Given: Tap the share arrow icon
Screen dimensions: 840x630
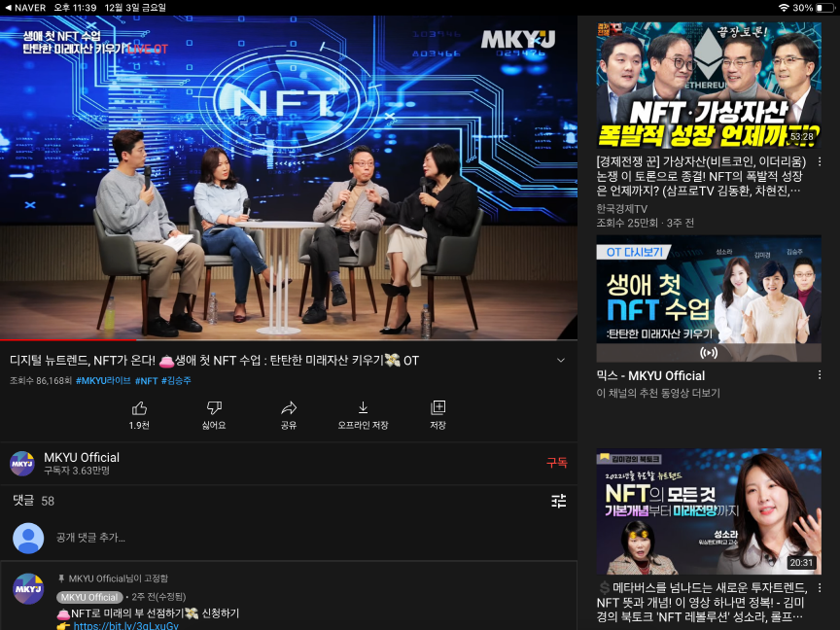Looking at the screenshot, I should pyautogui.click(x=289, y=408).
